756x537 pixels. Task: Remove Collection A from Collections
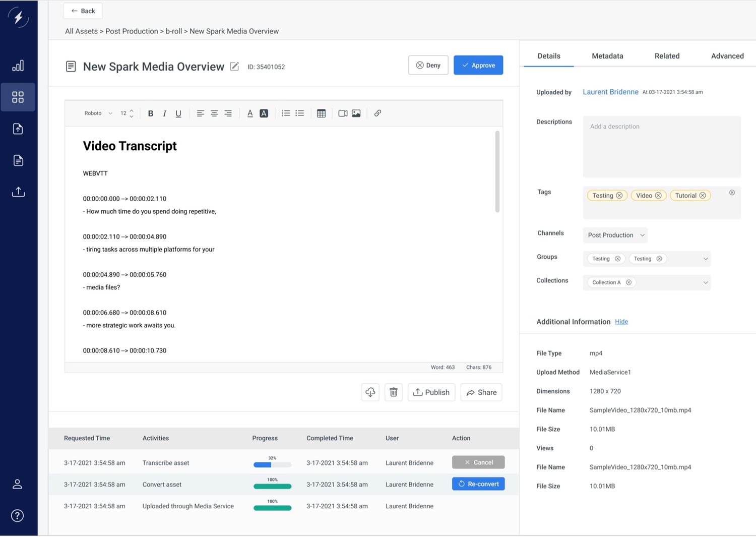pyautogui.click(x=628, y=282)
